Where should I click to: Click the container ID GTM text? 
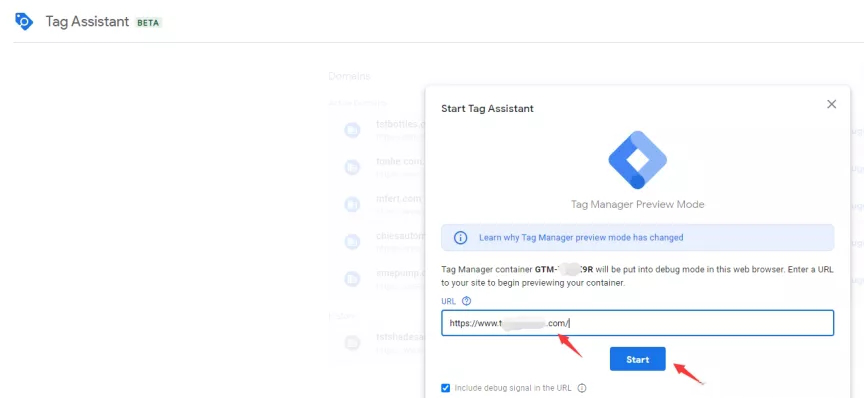click(564, 270)
